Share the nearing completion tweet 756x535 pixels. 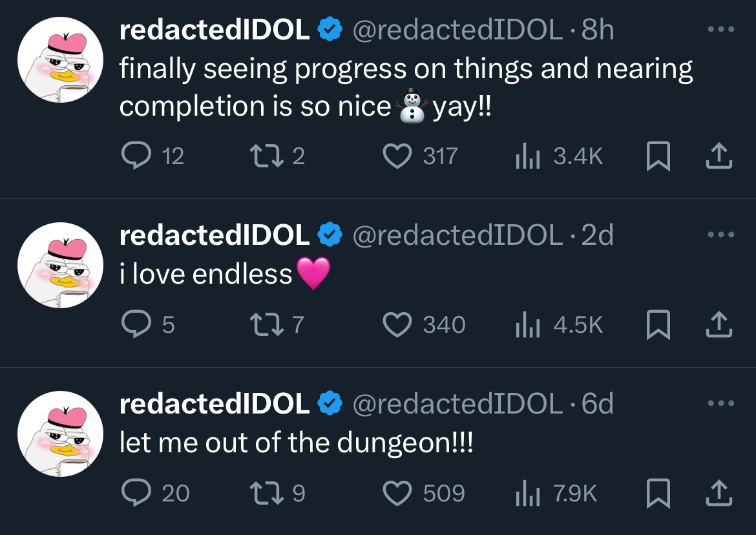tap(719, 156)
